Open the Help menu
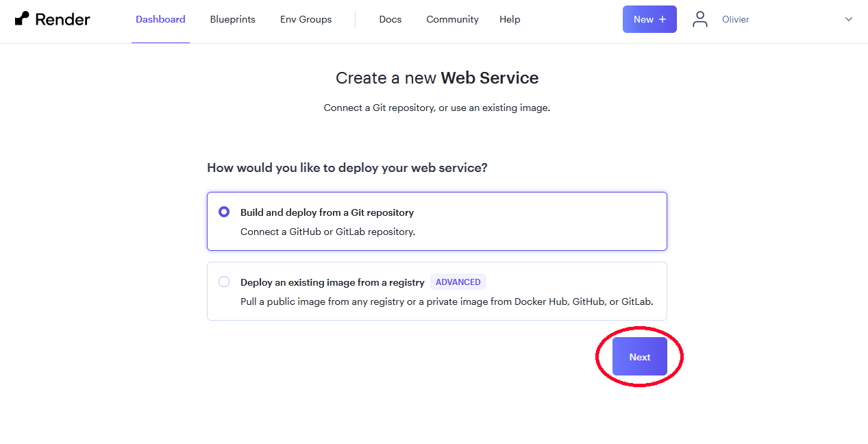 (510, 19)
